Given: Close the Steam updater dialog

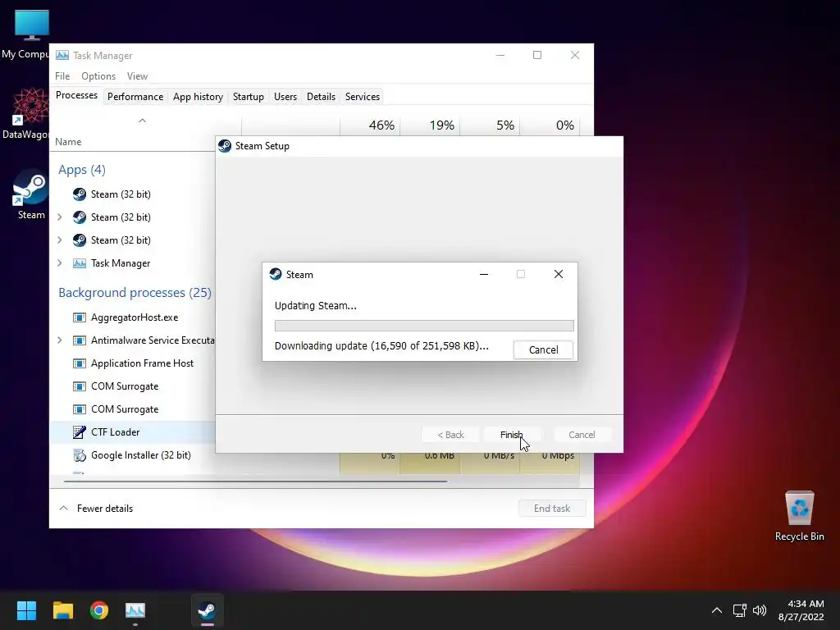Looking at the screenshot, I should (x=558, y=274).
